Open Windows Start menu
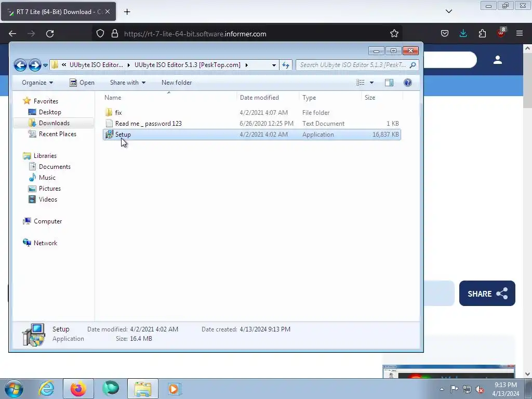 click(x=14, y=389)
